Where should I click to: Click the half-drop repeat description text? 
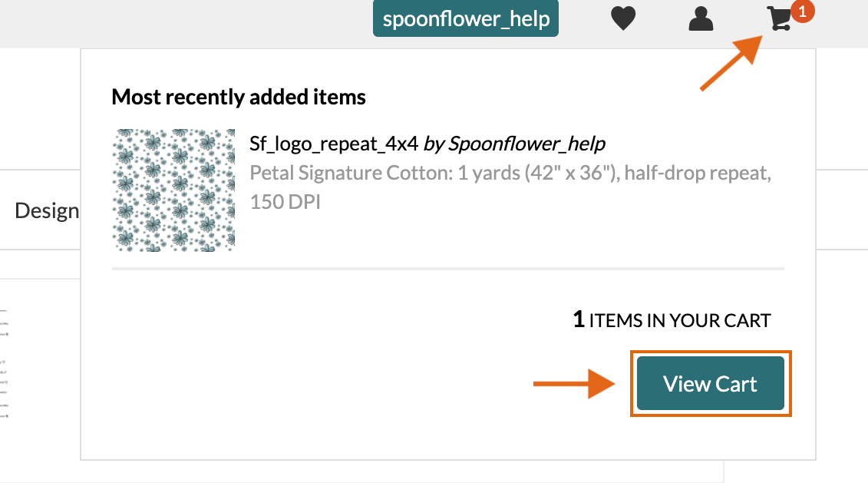coord(698,173)
